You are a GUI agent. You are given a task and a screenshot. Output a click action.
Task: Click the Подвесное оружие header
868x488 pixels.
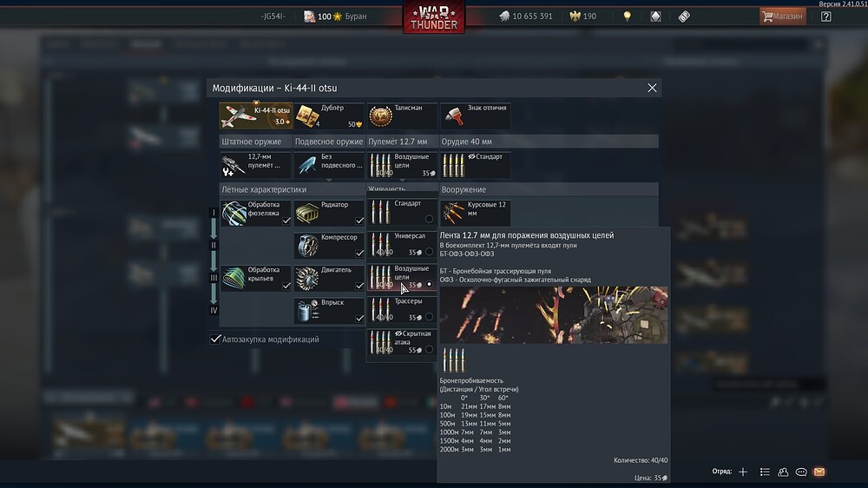[x=329, y=142]
